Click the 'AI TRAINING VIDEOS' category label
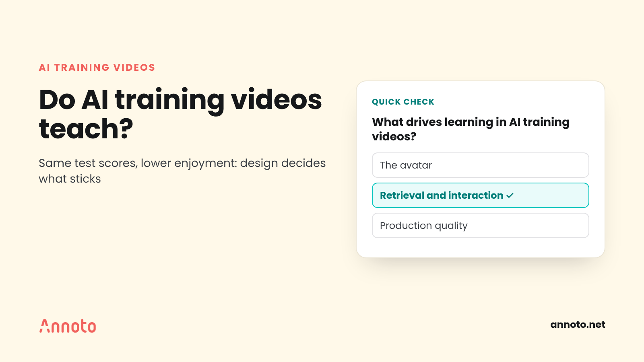Image resolution: width=644 pixels, height=362 pixels. (97, 68)
